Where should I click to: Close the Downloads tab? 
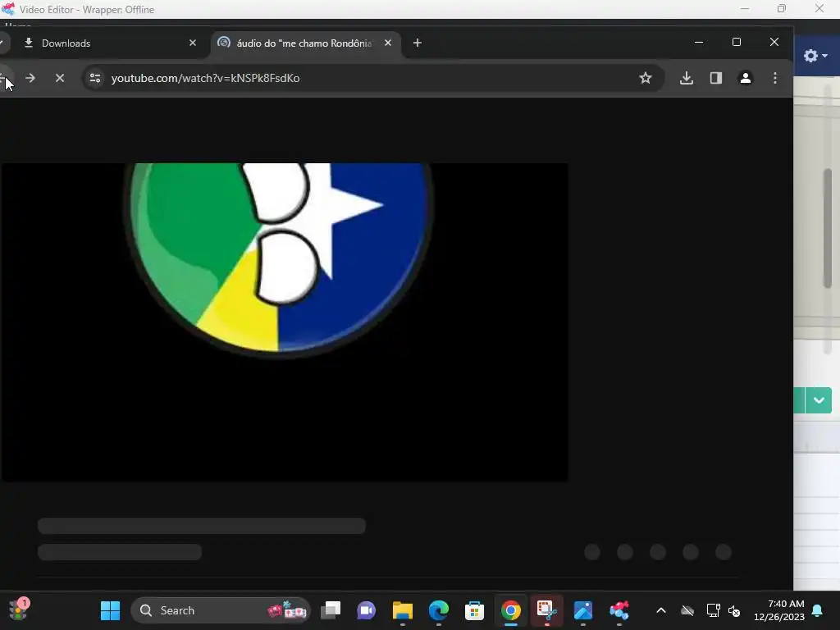pyautogui.click(x=193, y=43)
